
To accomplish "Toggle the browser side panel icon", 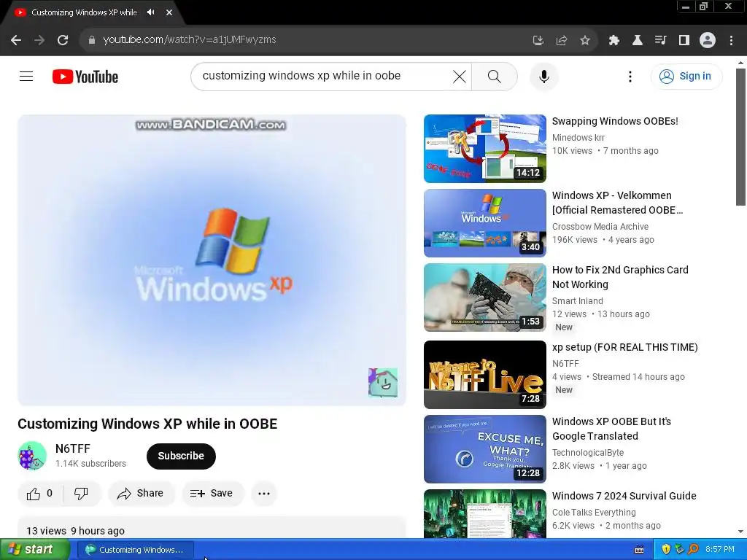I will 684,41.
